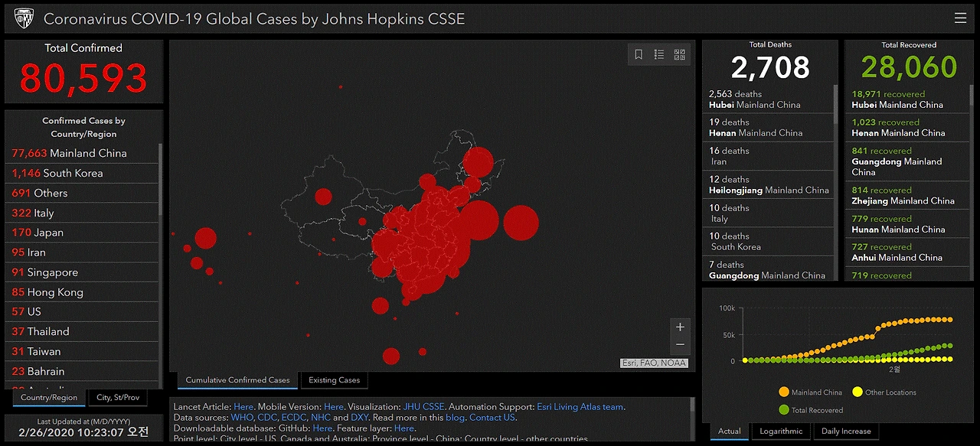This screenshot has height=446, width=980.
Task: Toggle the Mainland China orange legend item
Action: 810,392
